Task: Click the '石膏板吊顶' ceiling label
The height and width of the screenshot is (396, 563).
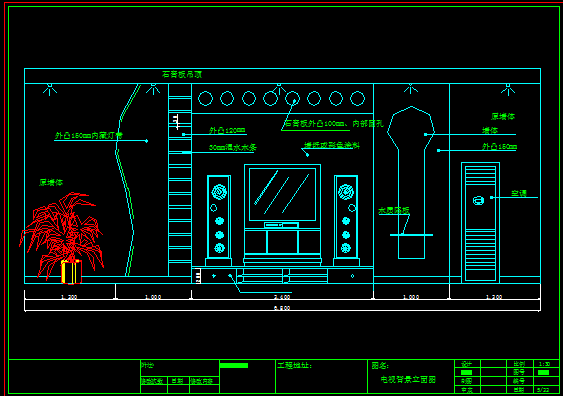Action: 182,74
